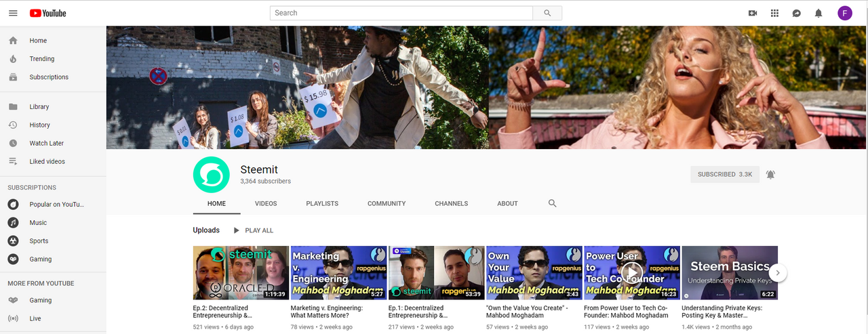The image size is (868, 334).
Task: Open the YouTube apps grid icon
Action: pos(775,13)
